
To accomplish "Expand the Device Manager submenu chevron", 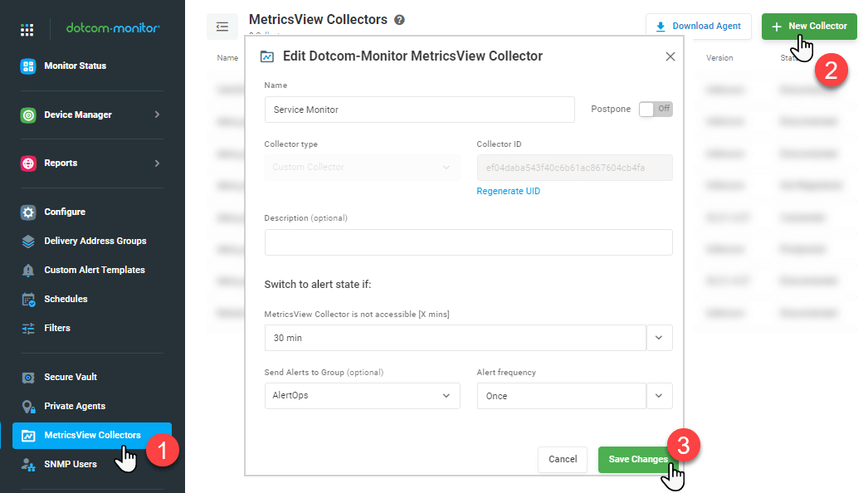I will tap(157, 115).
